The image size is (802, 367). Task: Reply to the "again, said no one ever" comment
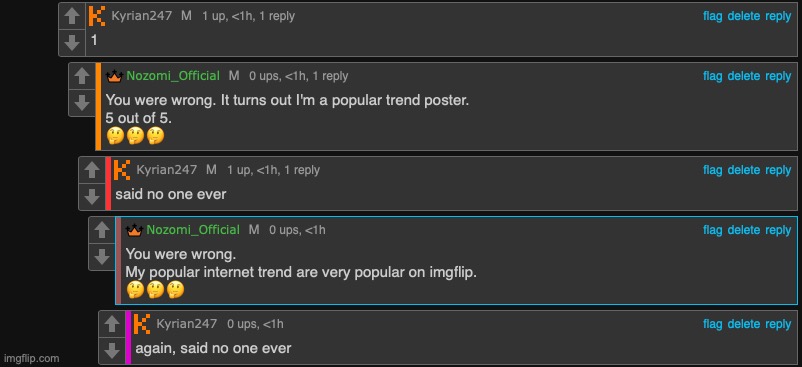click(778, 324)
